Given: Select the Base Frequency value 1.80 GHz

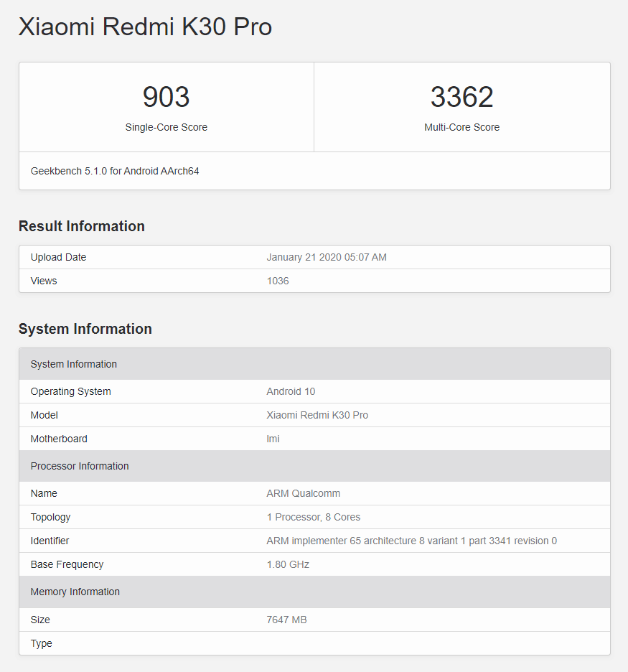Looking at the screenshot, I should point(288,564).
